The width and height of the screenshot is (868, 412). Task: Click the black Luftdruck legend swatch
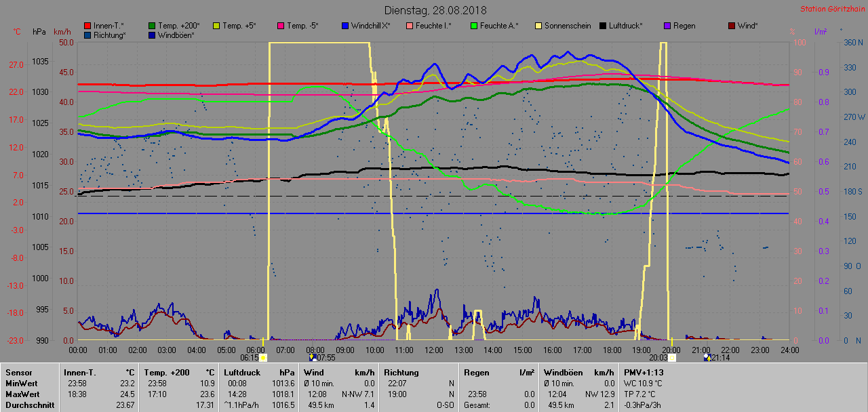click(x=603, y=26)
